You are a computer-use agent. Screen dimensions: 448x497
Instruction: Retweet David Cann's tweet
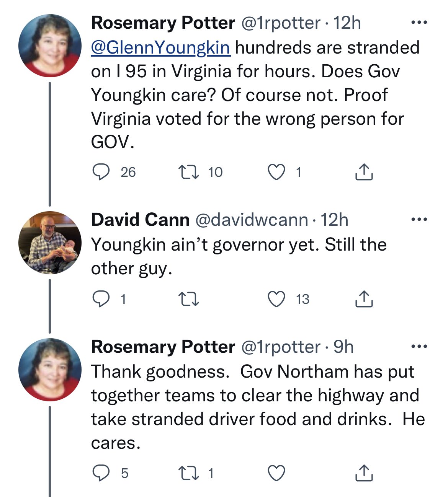pyautogui.click(x=189, y=299)
